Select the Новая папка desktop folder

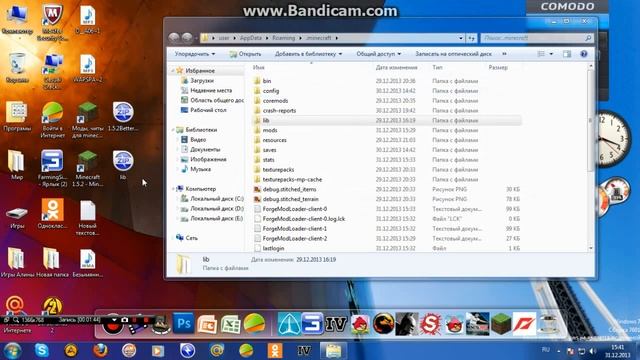[x=52, y=262]
